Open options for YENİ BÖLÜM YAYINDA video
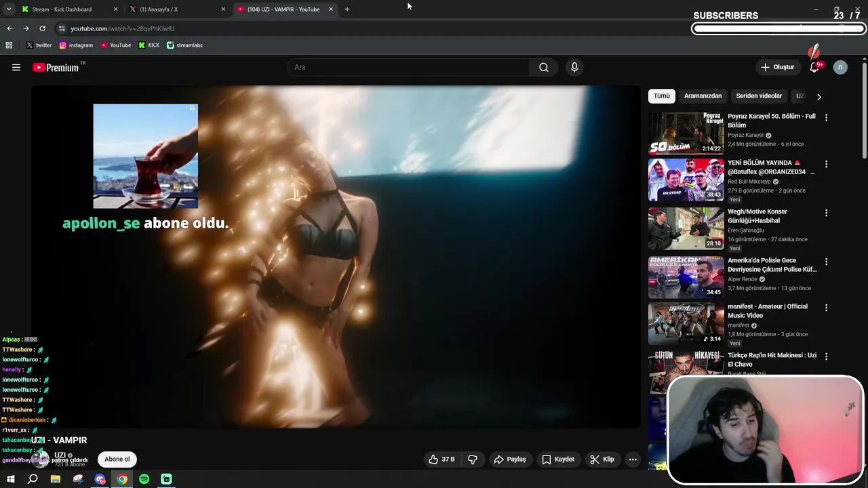This screenshot has width=868, height=488. 826,164
